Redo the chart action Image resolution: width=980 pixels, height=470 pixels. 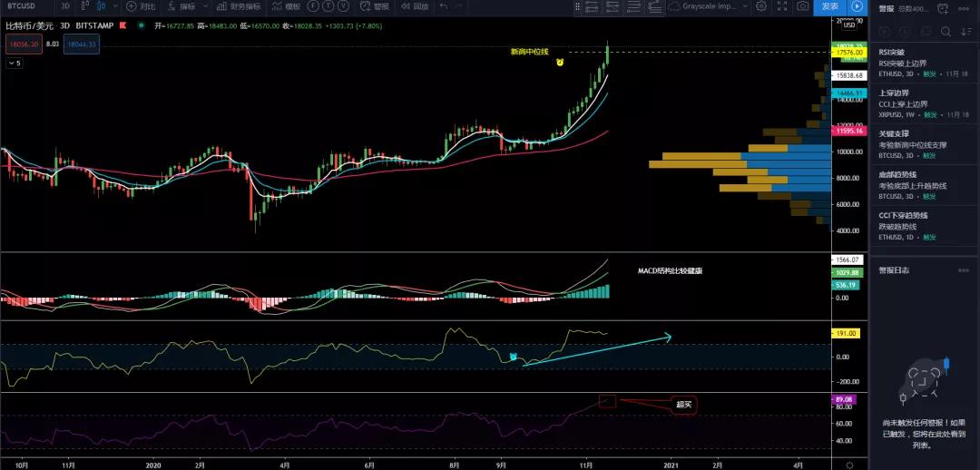(x=459, y=6)
